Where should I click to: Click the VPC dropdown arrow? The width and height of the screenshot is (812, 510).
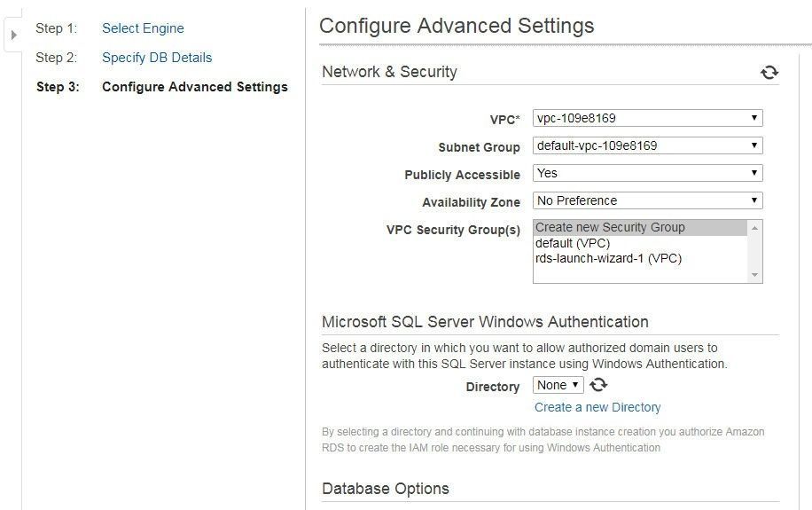pyautogui.click(x=754, y=118)
